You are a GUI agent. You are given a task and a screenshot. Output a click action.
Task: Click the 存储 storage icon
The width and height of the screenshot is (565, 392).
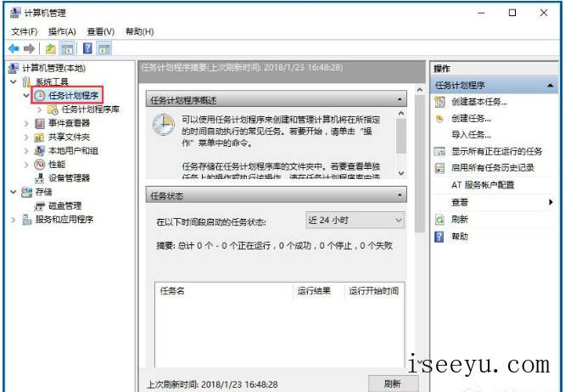(x=26, y=192)
